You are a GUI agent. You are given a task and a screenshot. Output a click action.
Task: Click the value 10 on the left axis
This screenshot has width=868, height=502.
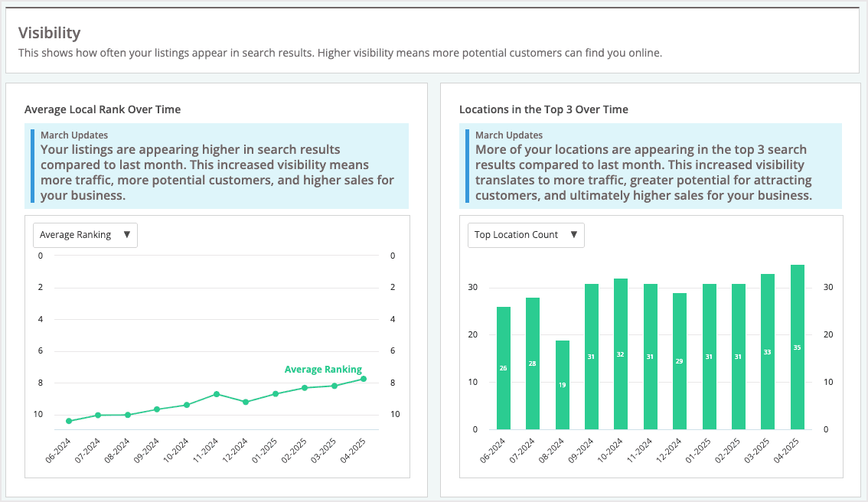(39, 414)
